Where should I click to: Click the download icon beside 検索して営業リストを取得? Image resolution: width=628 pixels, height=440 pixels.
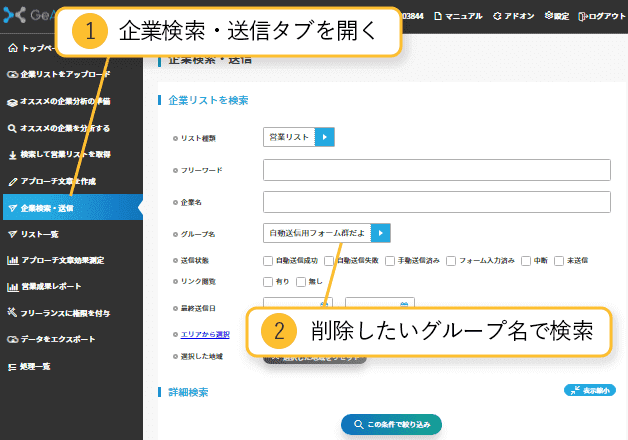13,155
